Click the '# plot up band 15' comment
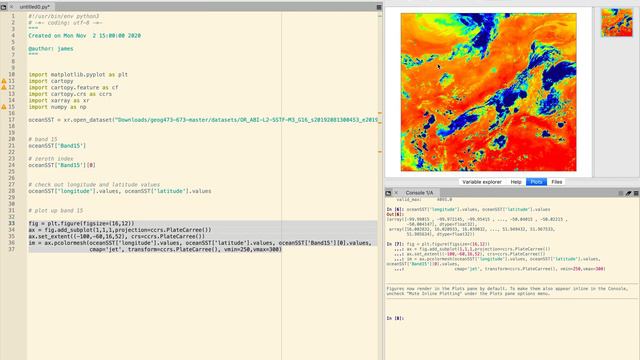Viewport: 640px width, 360px height. pos(56,211)
